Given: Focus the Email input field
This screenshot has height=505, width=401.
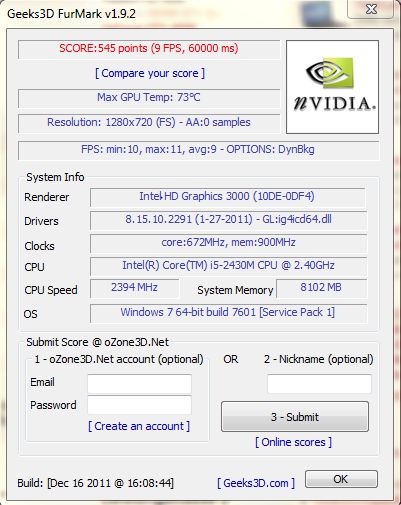Looking at the screenshot, I should [x=139, y=384].
